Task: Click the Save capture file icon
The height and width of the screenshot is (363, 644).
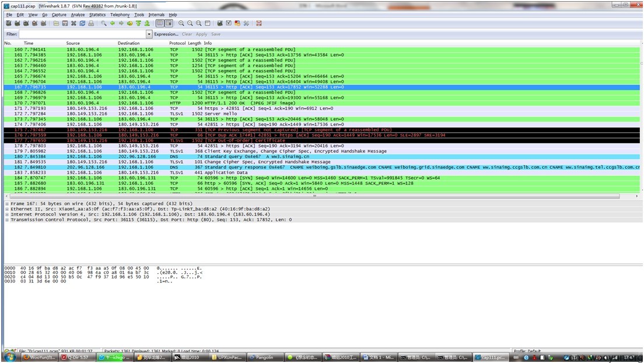Action: [65, 23]
